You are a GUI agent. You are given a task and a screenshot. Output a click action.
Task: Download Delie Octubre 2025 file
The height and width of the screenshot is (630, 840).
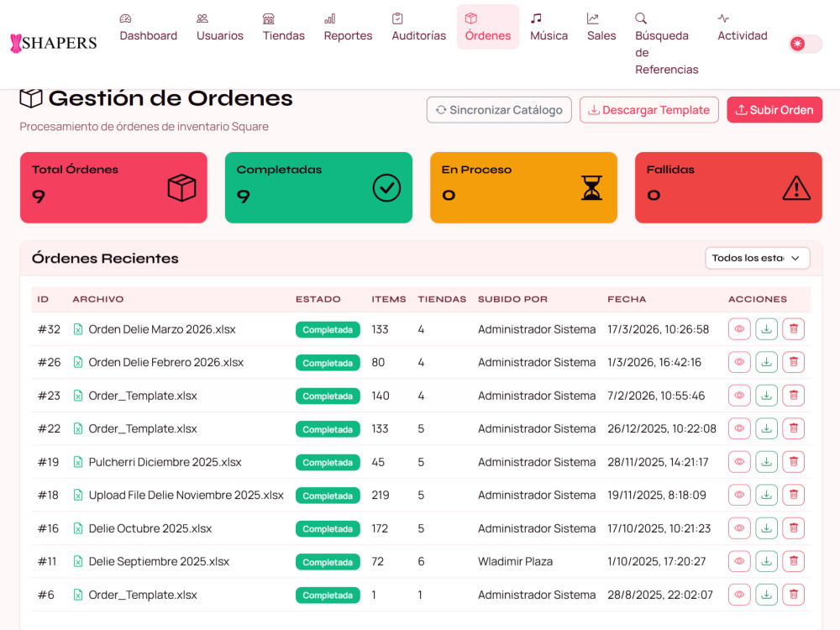click(x=767, y=528)
